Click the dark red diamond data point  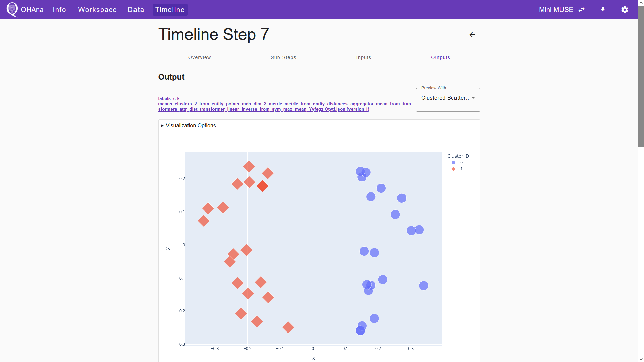pyautogui.click(x=263, y=186)
